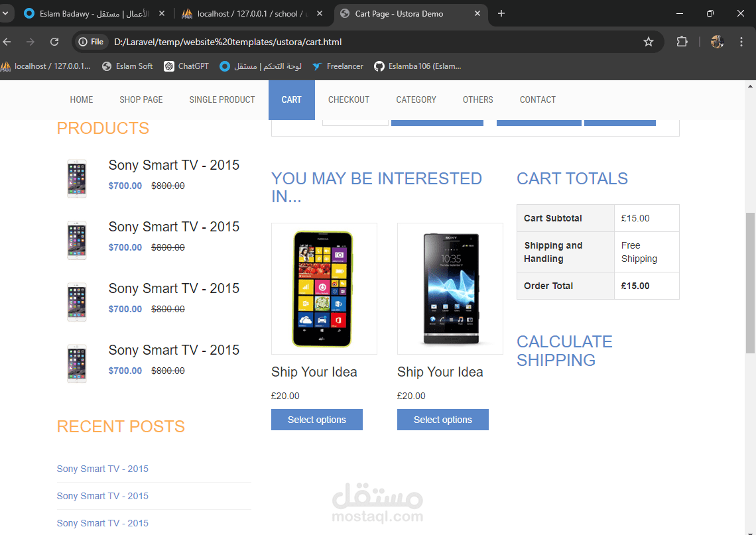The height and width of the screenshot is (535, 756).
Task: Click fourth sidebar product iPhone thumbnail
Action: (x=77, y=364)
